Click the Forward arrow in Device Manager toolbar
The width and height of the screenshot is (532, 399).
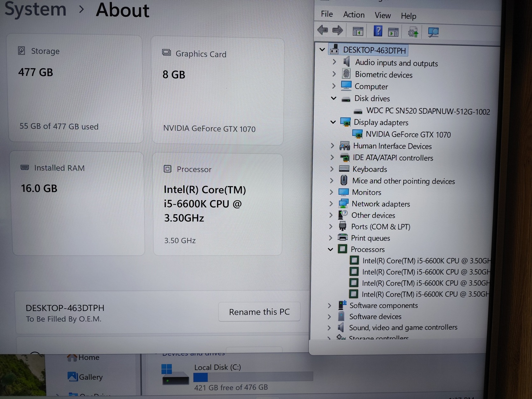point(338,31)
